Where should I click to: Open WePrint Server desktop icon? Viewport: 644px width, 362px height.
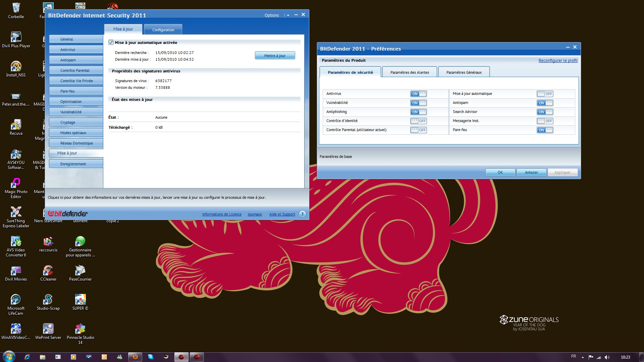point(48,331)
